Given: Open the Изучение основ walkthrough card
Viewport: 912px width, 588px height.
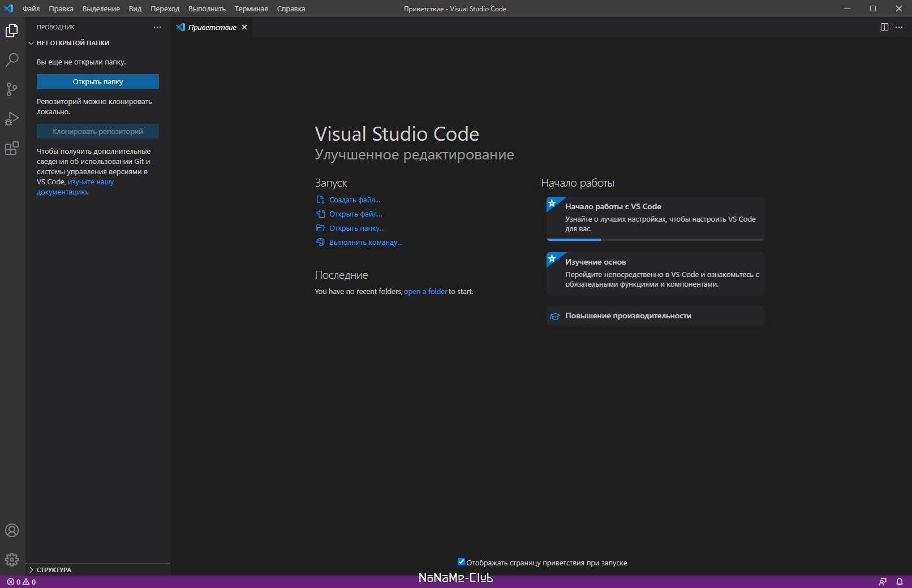Looking at the screenshot, I should pos(655,274).
